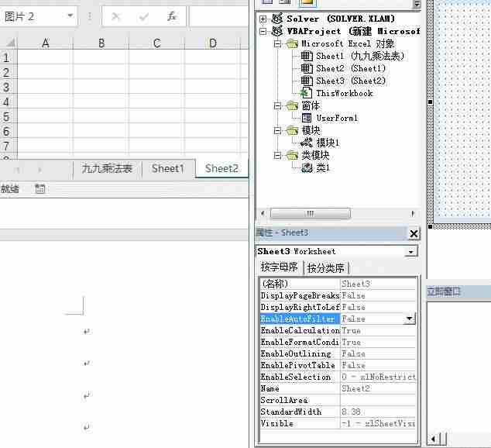
Task: Click previous sheet navigation arrow
Action: (18, 170)
